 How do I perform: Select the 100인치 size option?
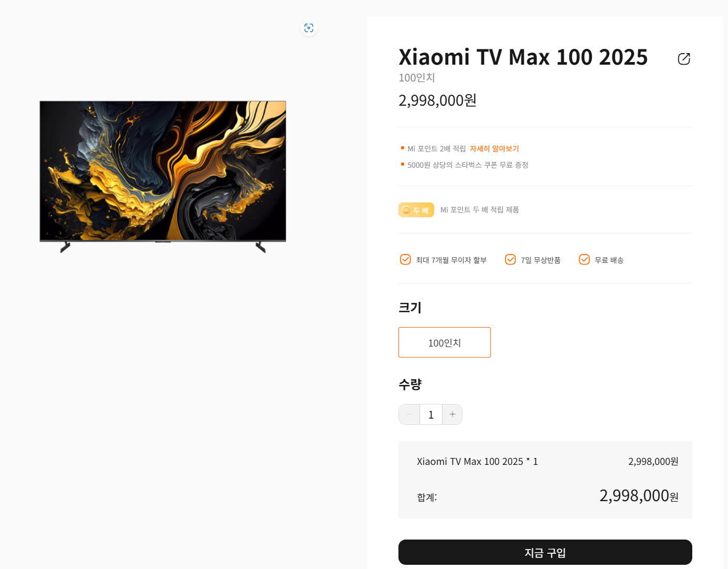click(x=445, y=342)
